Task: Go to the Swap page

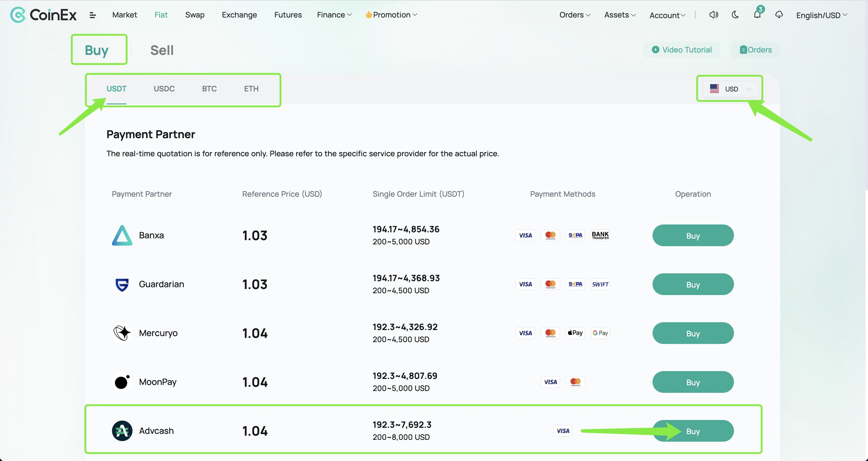Action: point(195,15)
